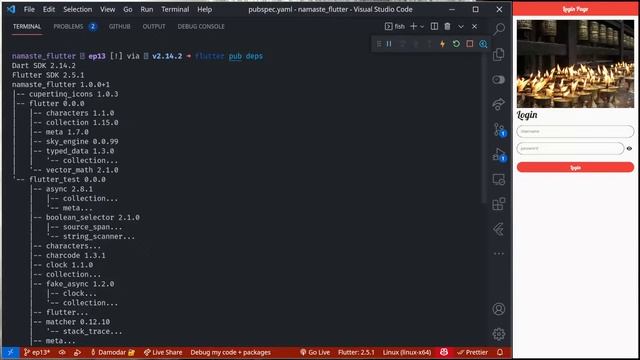Open remote window indicator in status bar
Image resolution: width=640 pixels, height=360 pixels.
pyautogui.click(x=10, y=352)
